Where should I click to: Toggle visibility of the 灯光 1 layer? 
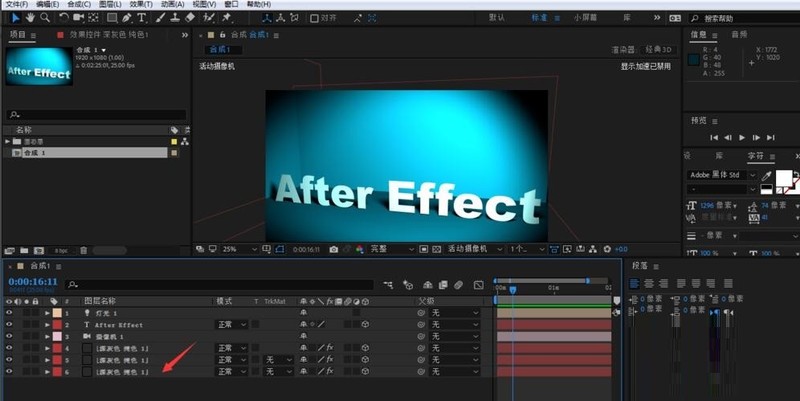coord(9,313)
